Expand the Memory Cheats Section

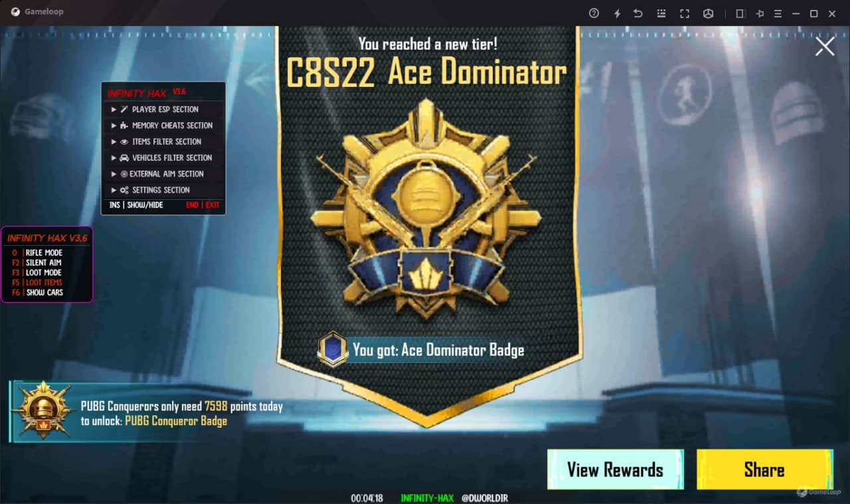163,125
